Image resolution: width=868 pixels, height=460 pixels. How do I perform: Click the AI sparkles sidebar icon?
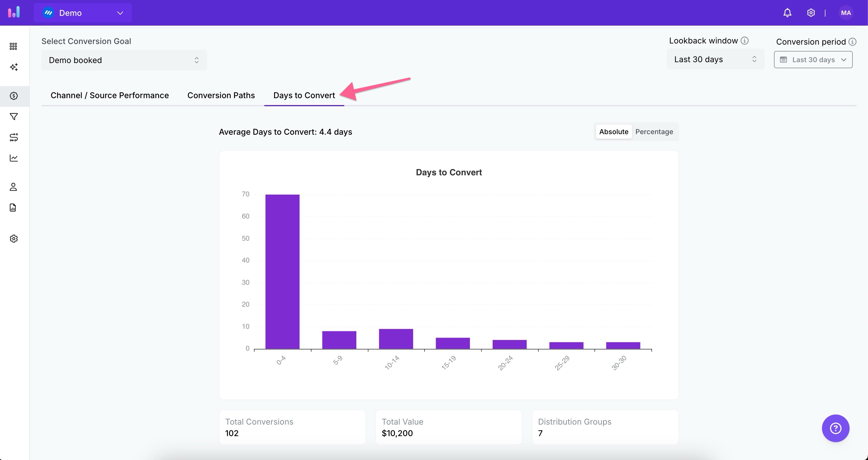pos(14,67)
